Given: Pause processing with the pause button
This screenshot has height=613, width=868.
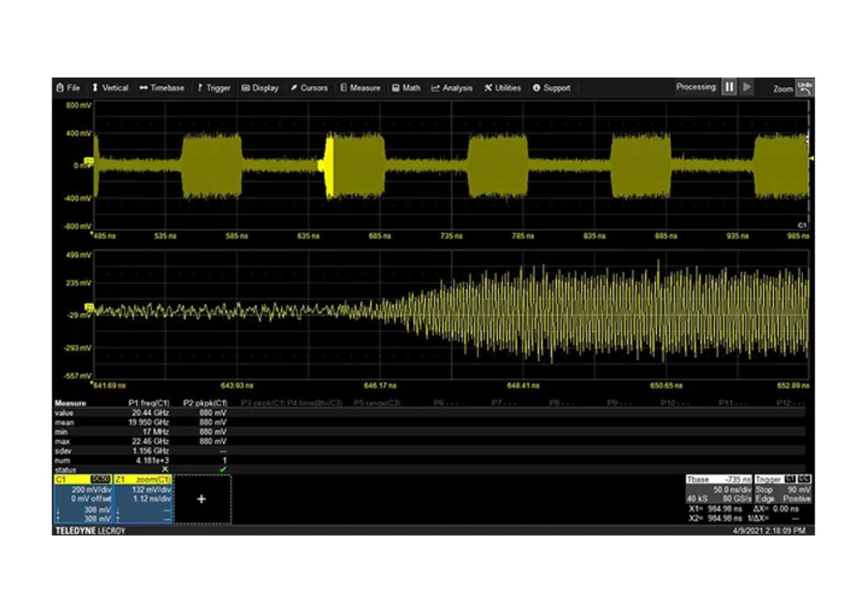Looking at the screenshot, I should 729,87.
